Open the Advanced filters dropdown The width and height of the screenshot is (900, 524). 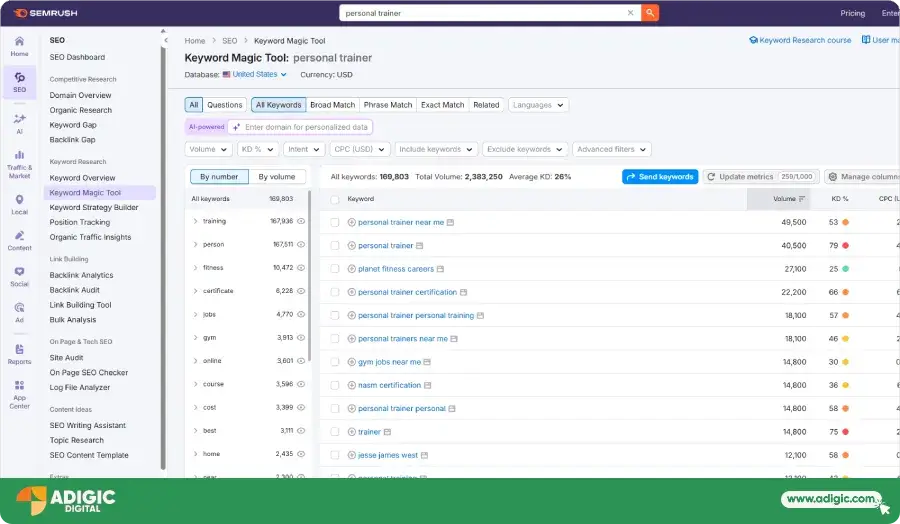(x=612, y=149)
